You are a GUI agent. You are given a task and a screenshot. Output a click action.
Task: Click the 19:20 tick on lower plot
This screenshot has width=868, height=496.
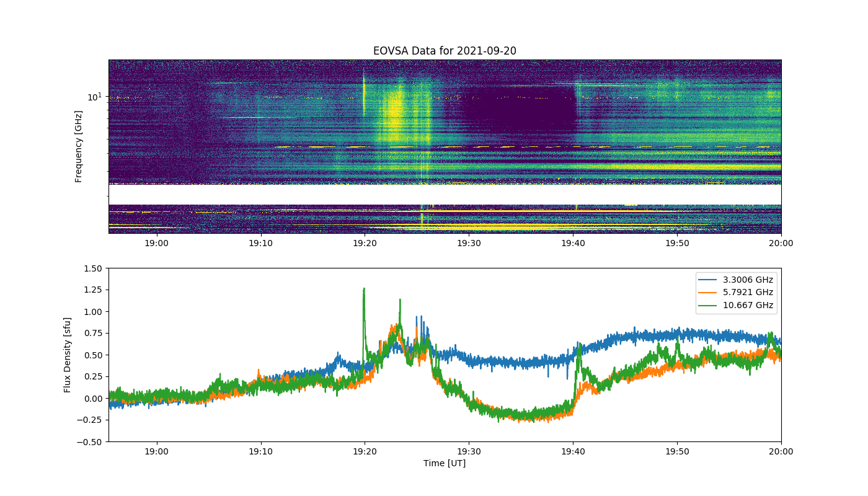[x=365, y=451]
